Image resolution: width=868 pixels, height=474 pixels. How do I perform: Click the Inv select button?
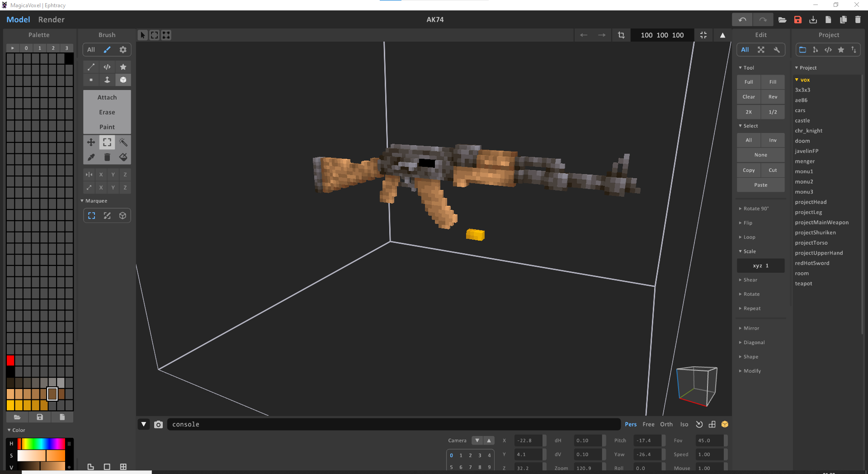coord(773,140)
